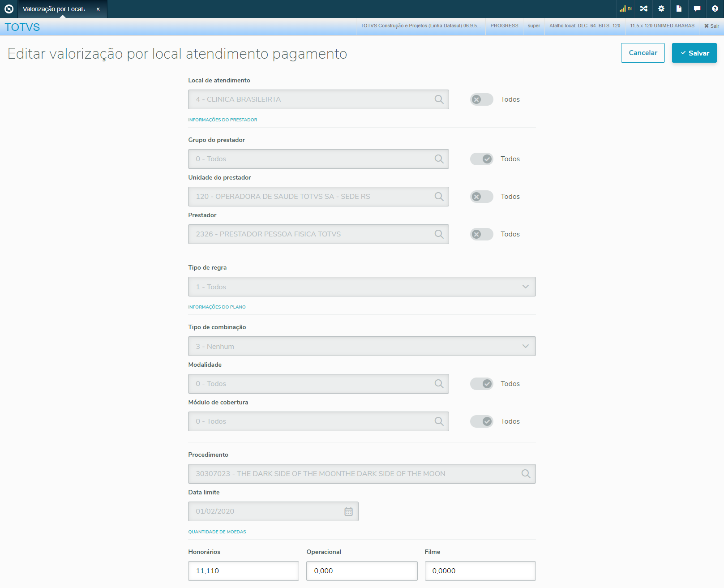Search Local de atendimento with magnifier icon
This screenshot has height=588, width=724.
(439, 99)
